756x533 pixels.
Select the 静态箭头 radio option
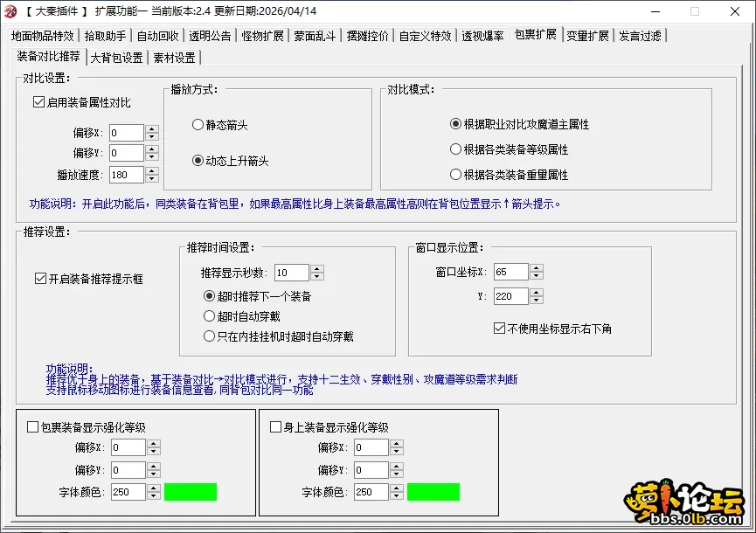point(220,125)
